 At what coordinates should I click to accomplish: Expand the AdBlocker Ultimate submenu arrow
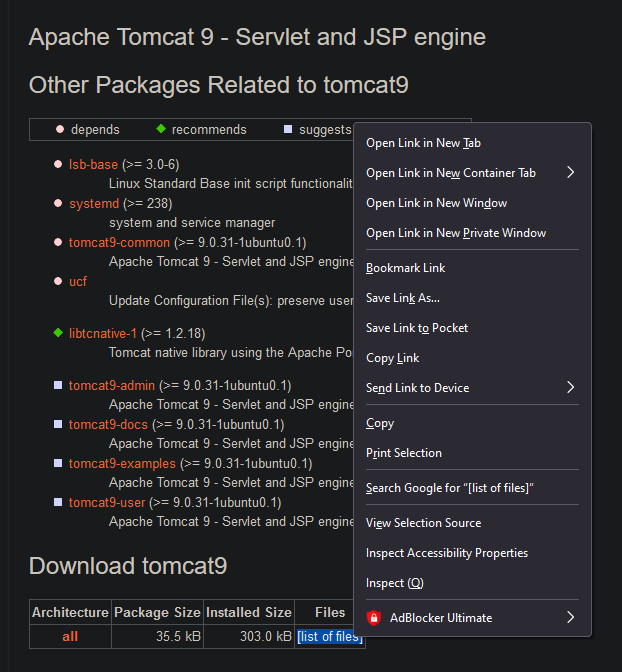[x=571, y=618]
